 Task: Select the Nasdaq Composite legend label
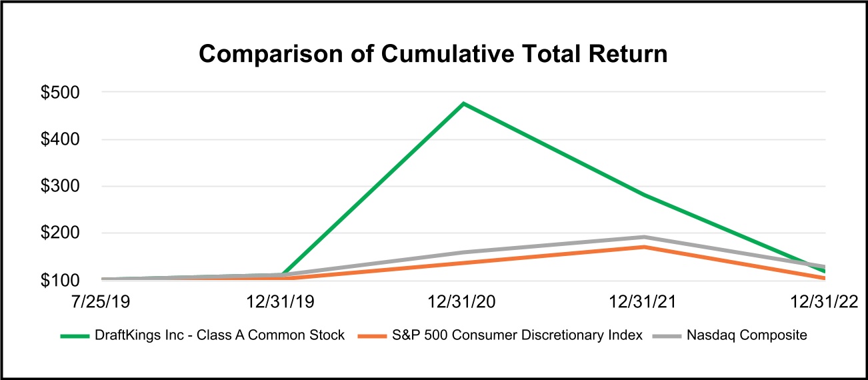747,335
